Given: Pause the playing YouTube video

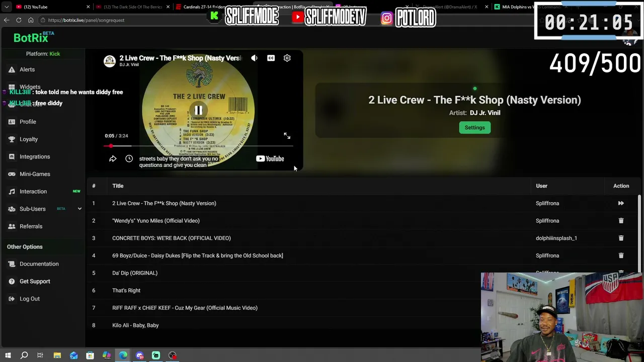Looking at the screenshot, I should (x=198, y=110).
